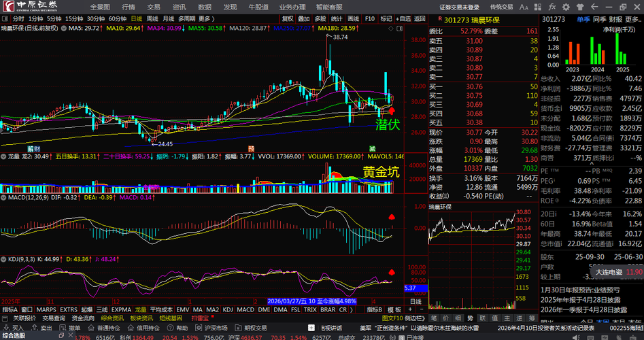Click the red R marker beside 301273

click(440, 19)
